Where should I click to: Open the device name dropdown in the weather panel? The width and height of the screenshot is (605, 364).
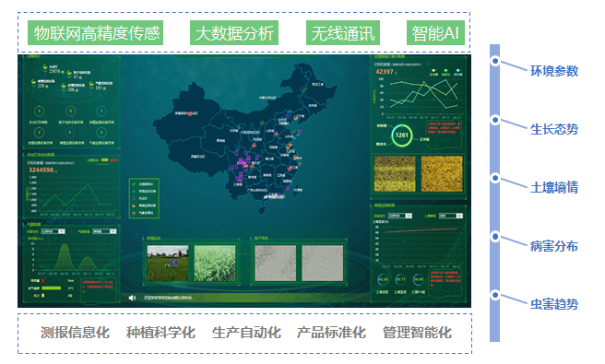click(53, 231)
